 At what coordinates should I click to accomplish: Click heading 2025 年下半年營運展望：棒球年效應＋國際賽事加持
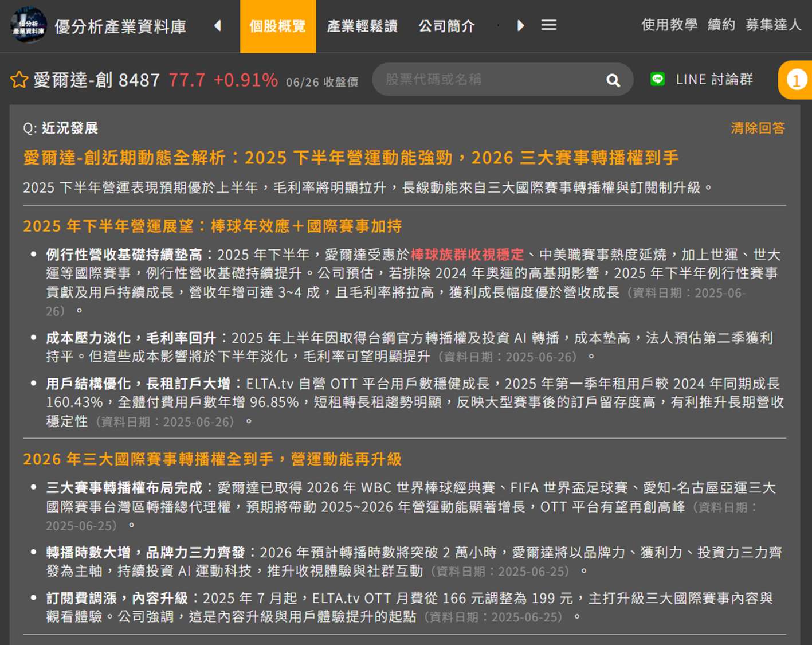point(213,226)
